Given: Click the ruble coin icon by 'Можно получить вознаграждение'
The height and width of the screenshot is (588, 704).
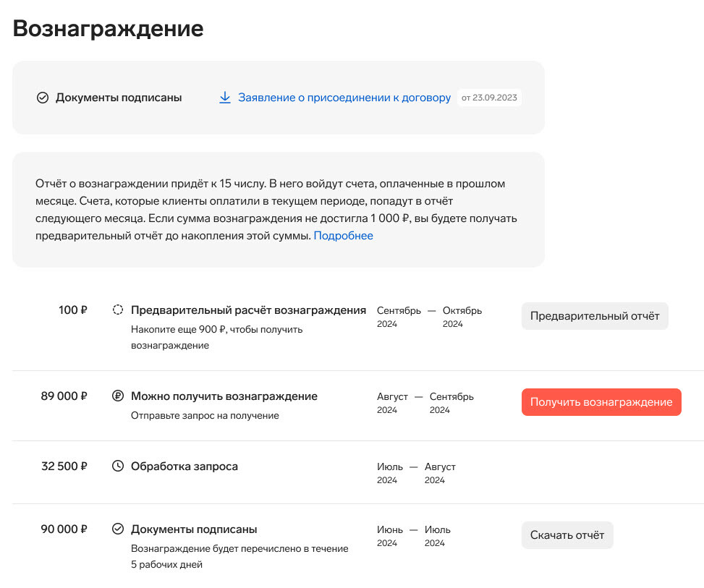Looking at the screenshot, I should click(x=118, y=396).
